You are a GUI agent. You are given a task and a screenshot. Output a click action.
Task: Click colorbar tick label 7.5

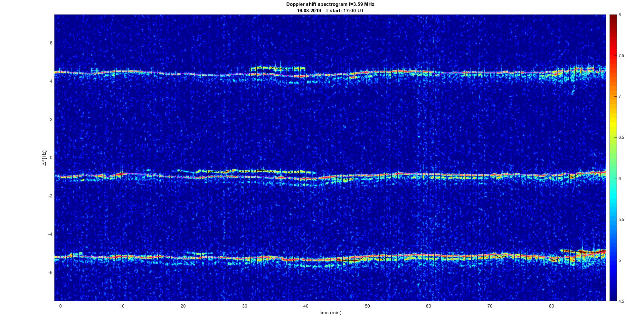tap(621, 56)
